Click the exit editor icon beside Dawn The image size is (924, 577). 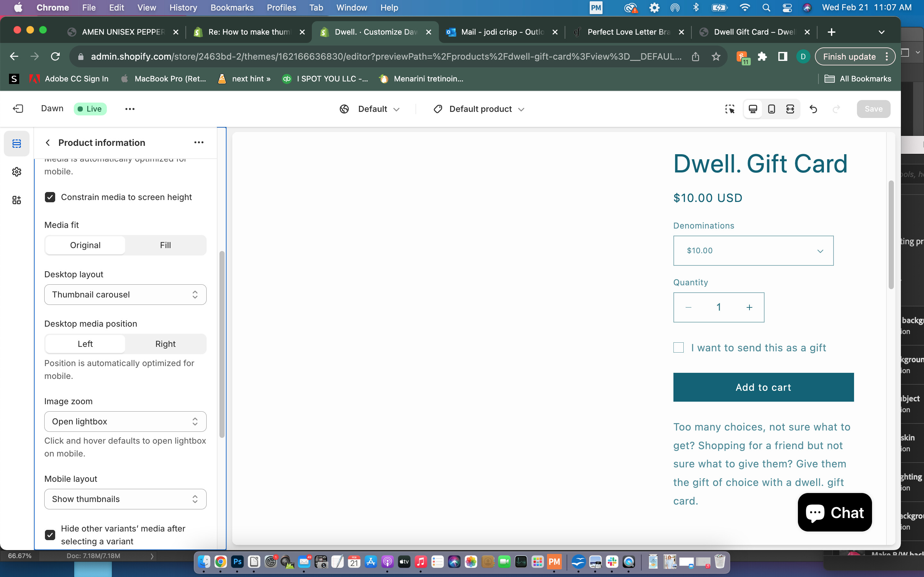click(x=18, y=109)
